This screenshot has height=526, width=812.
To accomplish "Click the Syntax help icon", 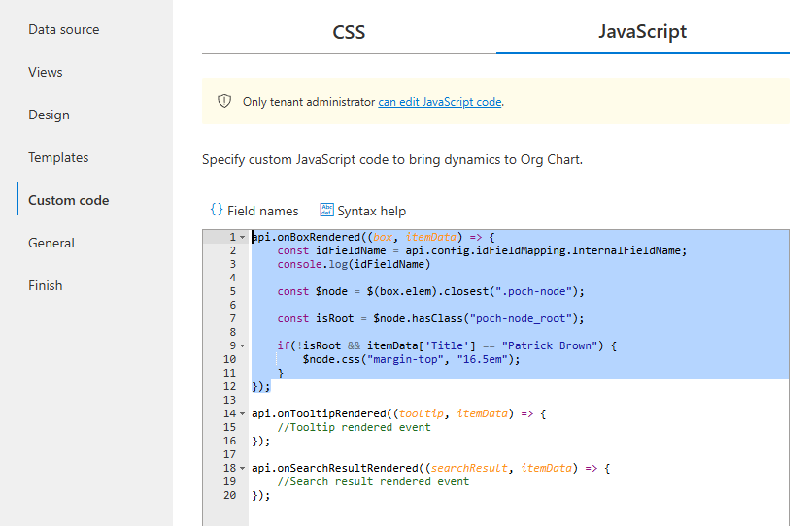I will pyautogui.click(x=326, y=211).
